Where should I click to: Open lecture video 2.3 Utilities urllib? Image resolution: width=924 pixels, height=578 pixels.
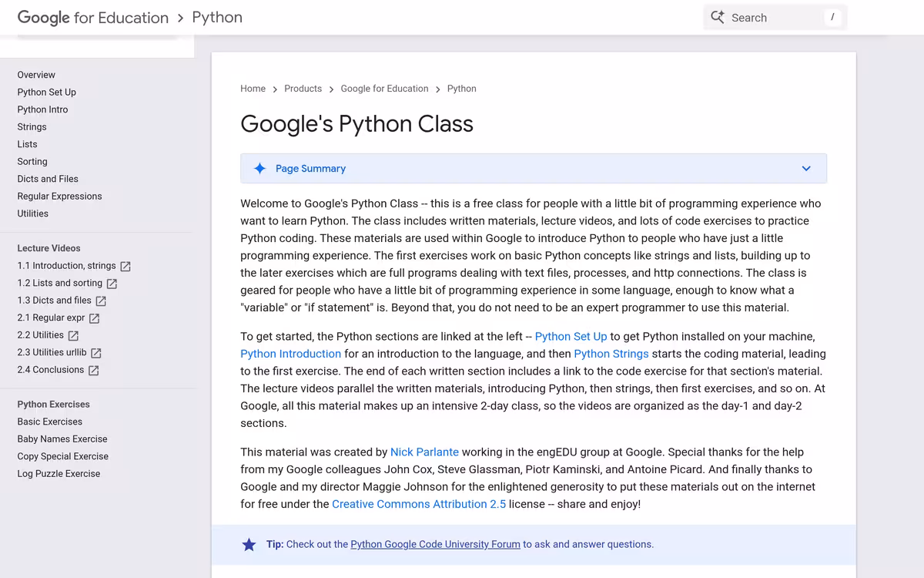click(52, 352)
